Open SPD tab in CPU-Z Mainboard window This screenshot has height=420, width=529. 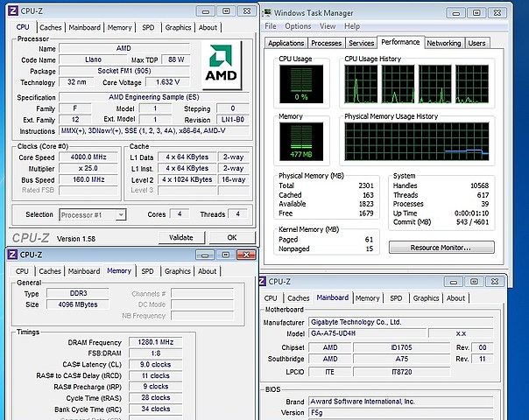click(x=396, y=298)
